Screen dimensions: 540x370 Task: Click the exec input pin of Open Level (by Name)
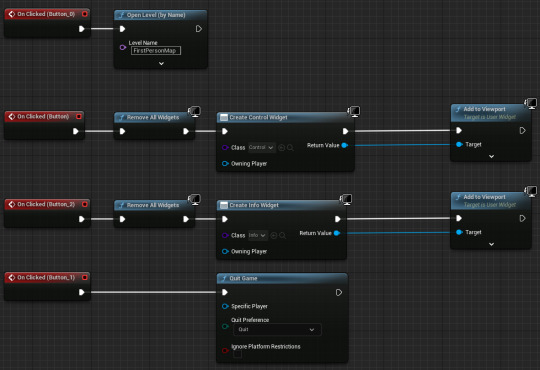click(122, 29)
